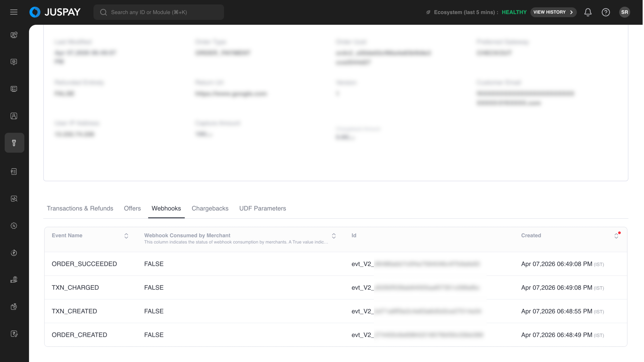Click the ORDER_CREATED event name
Image resolution: width=644 pixels, height=362 pixels.
79,335
